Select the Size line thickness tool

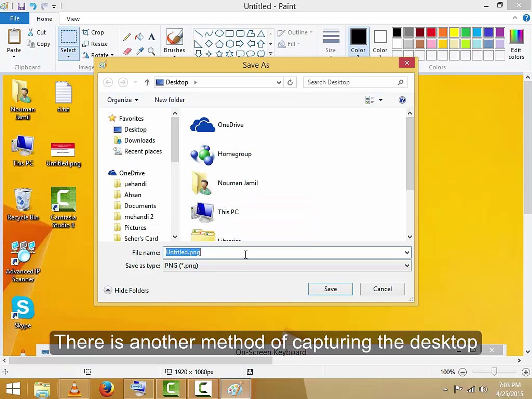[x=331, y=41]
